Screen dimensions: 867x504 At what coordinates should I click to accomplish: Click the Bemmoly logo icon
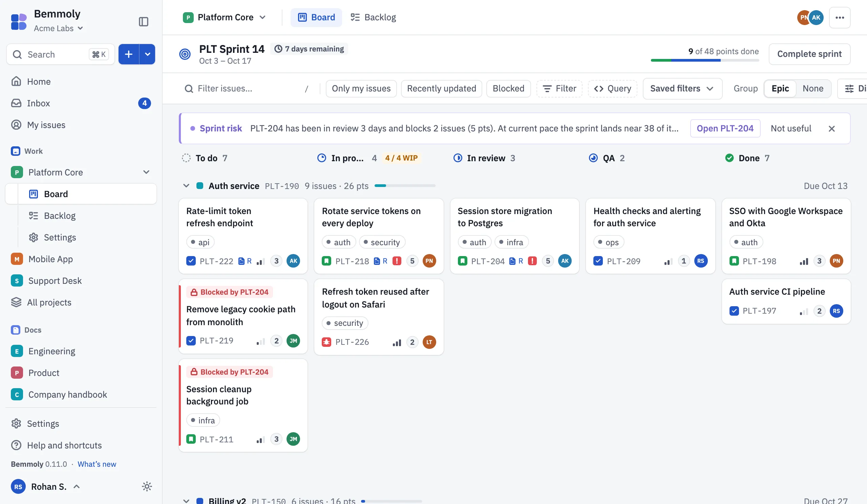(19, 22)
